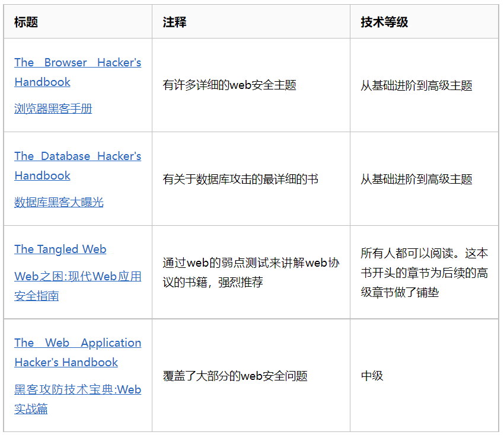The height and width of the screenshot is (435, 504).
Task: Open the 黑客攻防技术宝典:Web实战篇 link
Action: 78,399
